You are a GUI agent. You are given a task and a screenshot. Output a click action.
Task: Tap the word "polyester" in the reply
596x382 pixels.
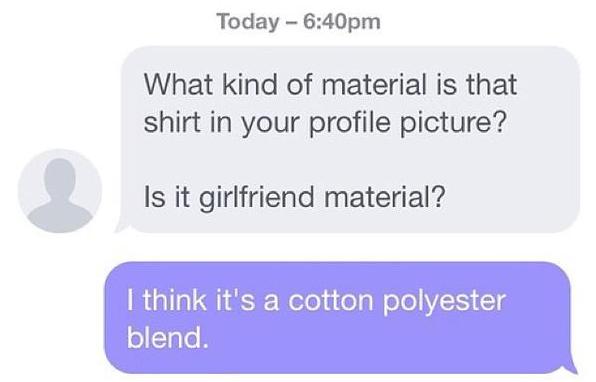444,302
